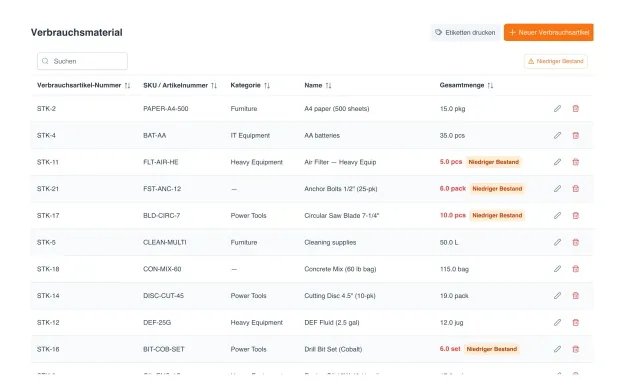Click the 12.0 jug quantity

tap(451, 322)
